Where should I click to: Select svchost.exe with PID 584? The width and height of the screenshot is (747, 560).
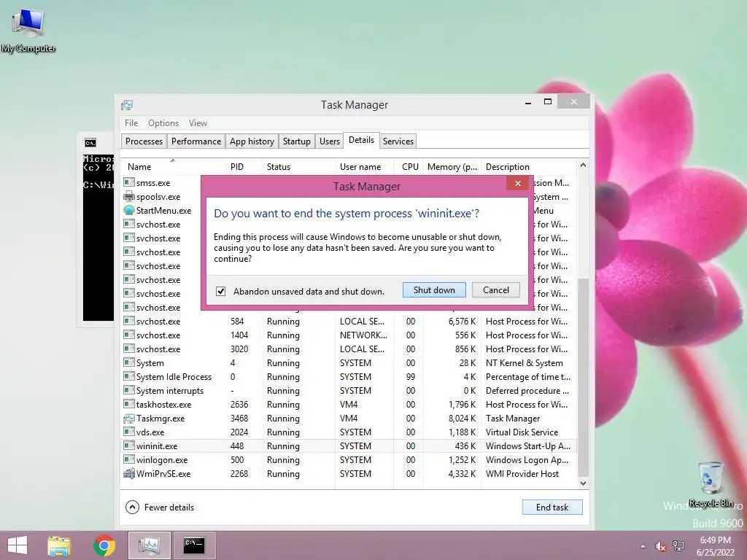tap(348, 322)
